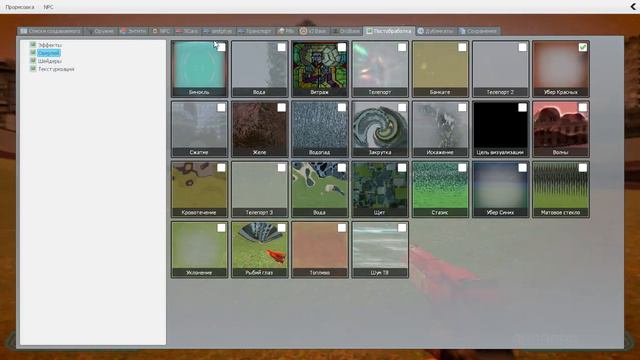
Task: Click the swirl Закрутка thumbnail
Action: (x=380, y=129)
